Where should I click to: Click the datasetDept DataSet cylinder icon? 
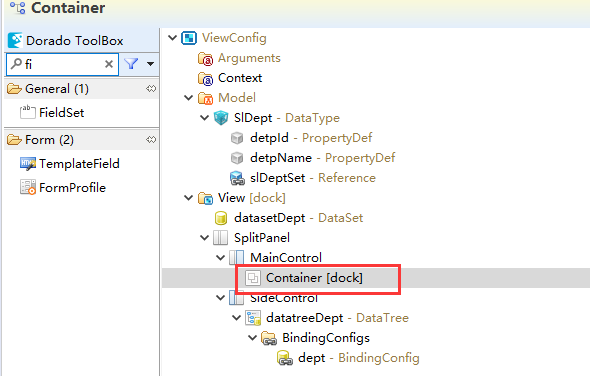pos(221,218)
